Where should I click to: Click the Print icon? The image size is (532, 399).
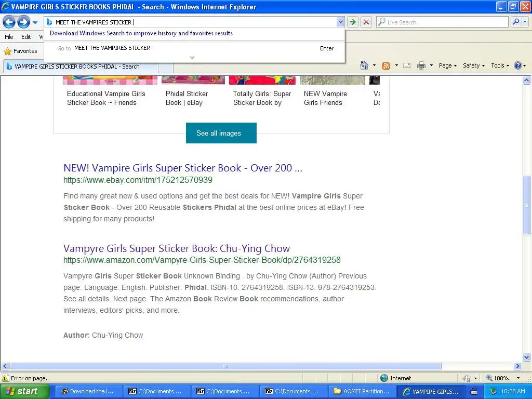coord(421,66)
